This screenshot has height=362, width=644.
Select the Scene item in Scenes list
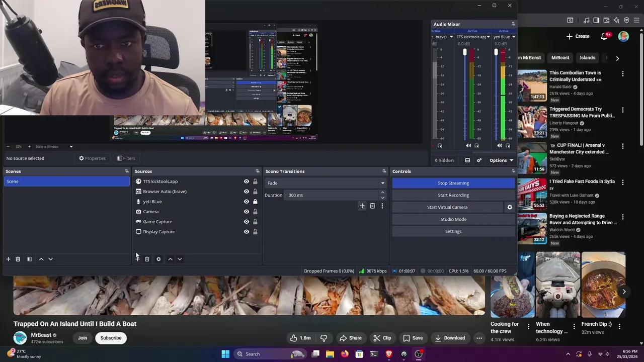67,182
